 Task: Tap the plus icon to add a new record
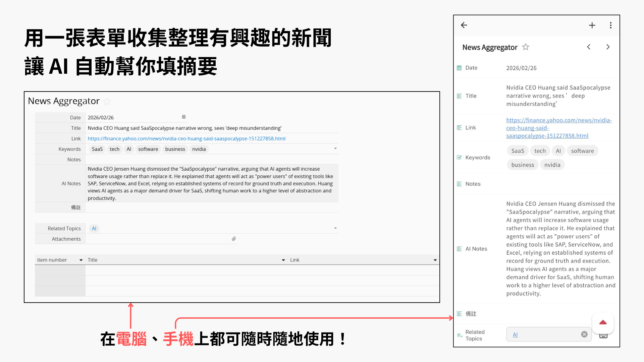[x=592, y=25]
